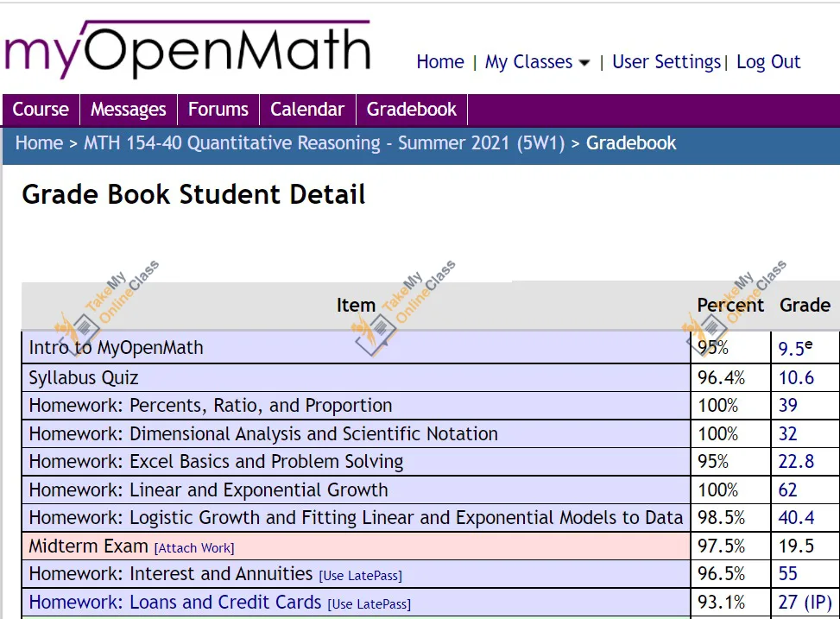Click the 22.8 grade for Excel Basics homework
This screenshot has width=840, height=619.
(796, 461)
